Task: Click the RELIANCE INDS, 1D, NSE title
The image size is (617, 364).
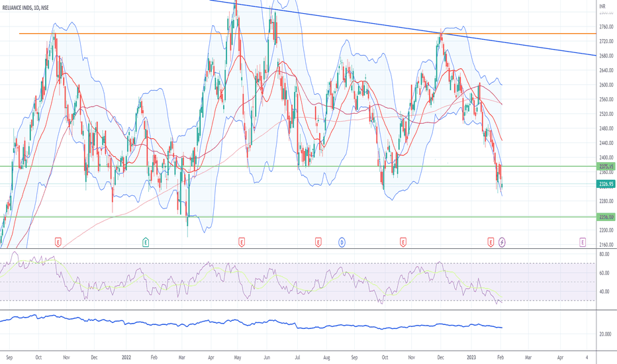Action: point(26,7)
